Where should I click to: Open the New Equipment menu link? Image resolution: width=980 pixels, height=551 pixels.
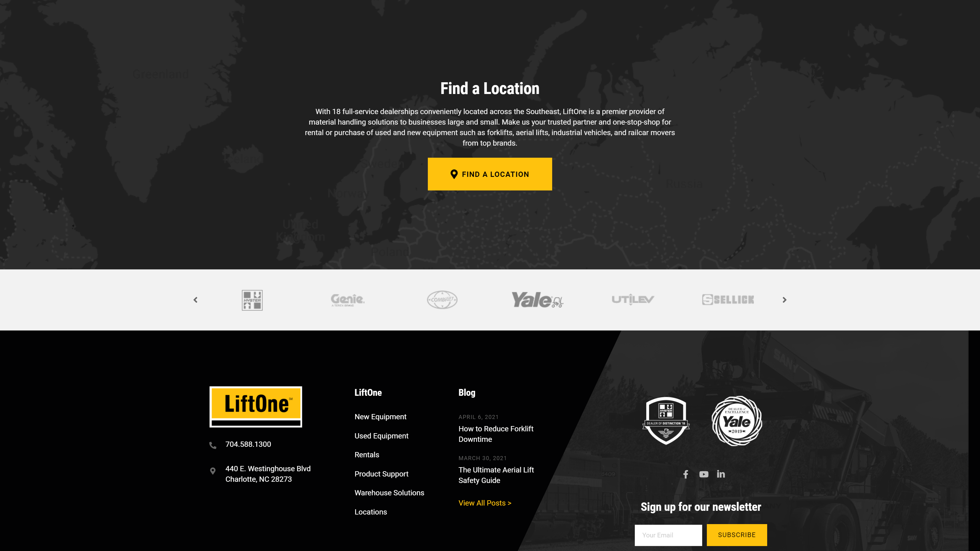(x=380, y=416)
